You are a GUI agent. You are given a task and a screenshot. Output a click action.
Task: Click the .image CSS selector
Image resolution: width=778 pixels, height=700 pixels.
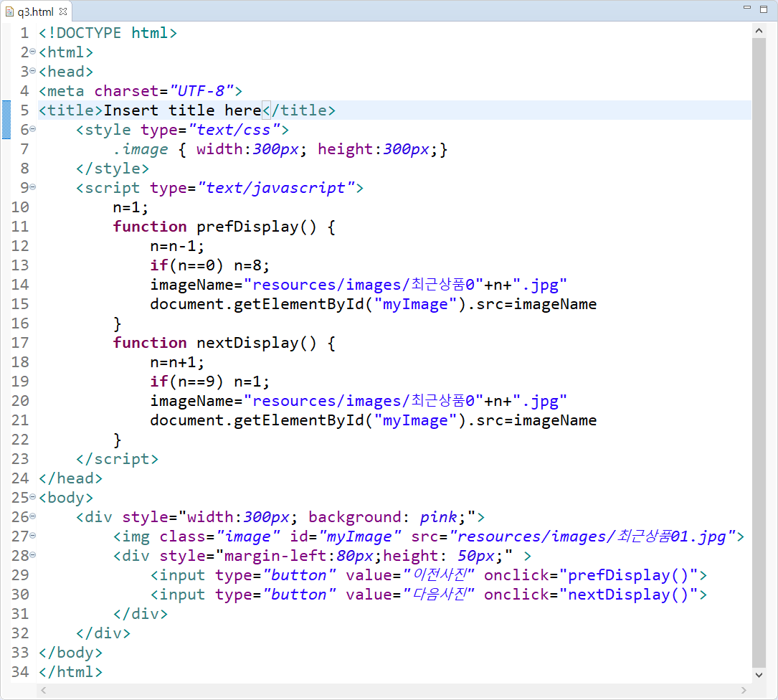coord(141,149)
